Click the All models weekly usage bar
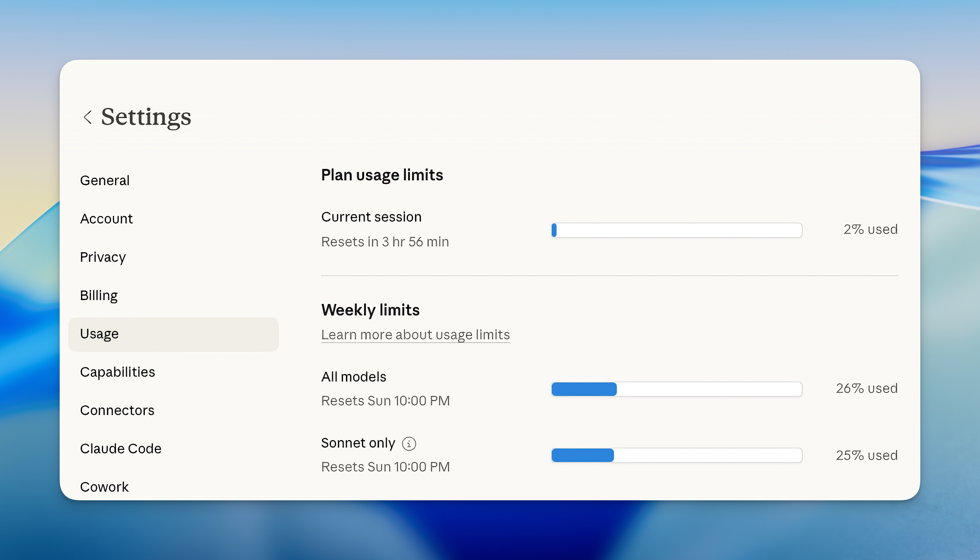The height and width of the screenshot is (560, 980). 677,389
